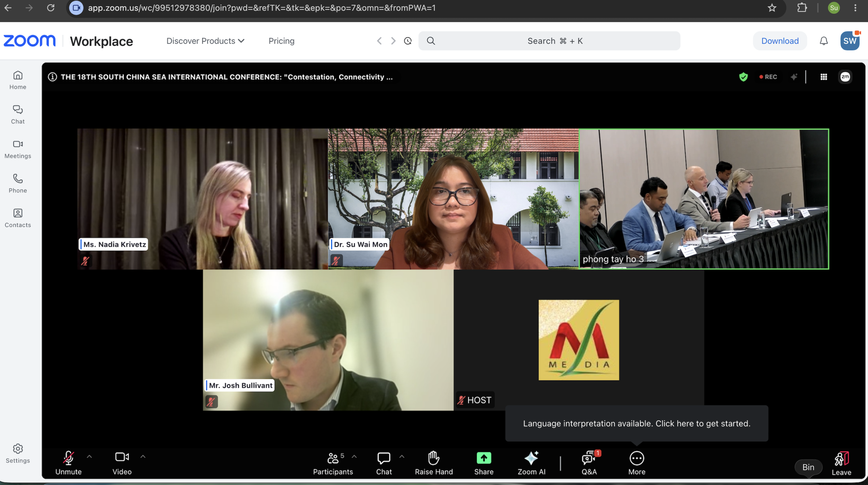This screenshot has height=485, width=868.
Task: Expand the video options caret next to Video
Action: click(x=143, y=457)
